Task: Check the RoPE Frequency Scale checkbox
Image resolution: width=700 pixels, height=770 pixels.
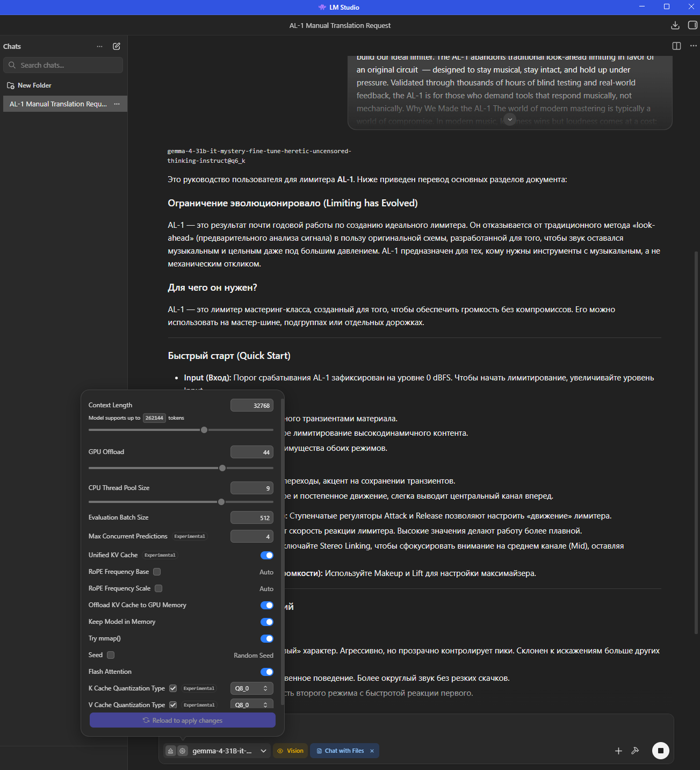Action: point(158,588)
